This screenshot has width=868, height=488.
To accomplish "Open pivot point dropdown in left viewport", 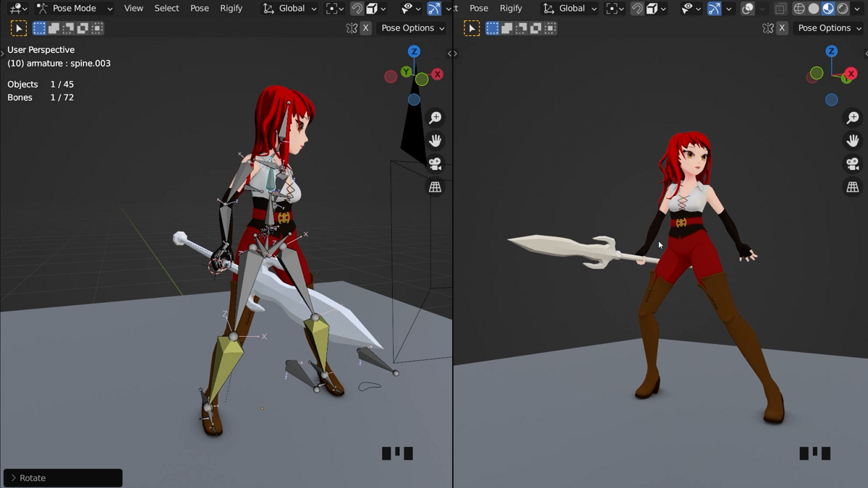I will tap(335, 9).
